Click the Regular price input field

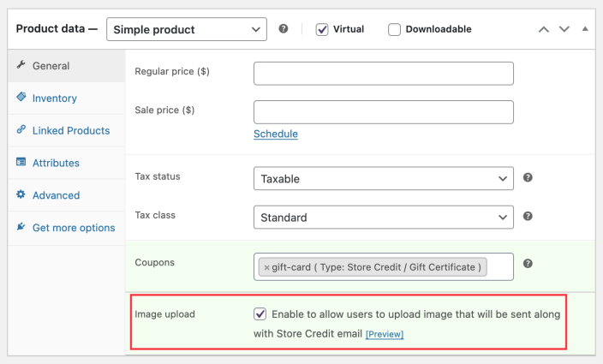383,73
